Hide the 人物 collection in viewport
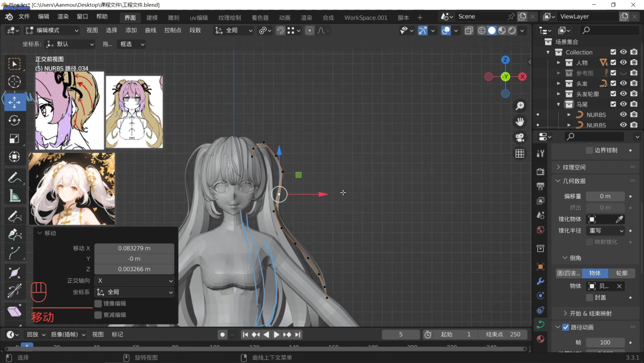Viewport: 644px width, 363px height. [624, 63]
